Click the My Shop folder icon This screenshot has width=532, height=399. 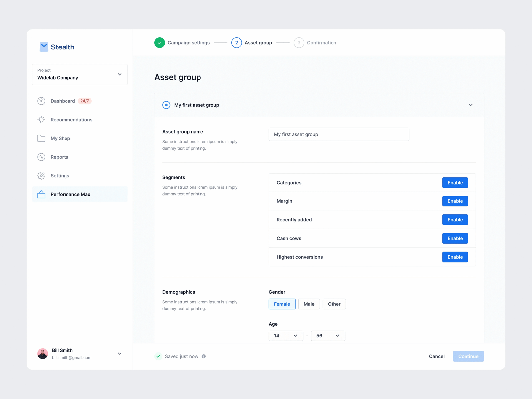pyautogui.click(x=41, y=138)
